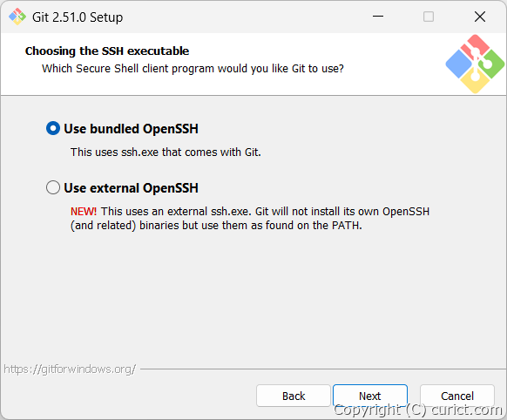Minimize the Git Setup window
Screen dimensions: 507x420
point(378,17)
